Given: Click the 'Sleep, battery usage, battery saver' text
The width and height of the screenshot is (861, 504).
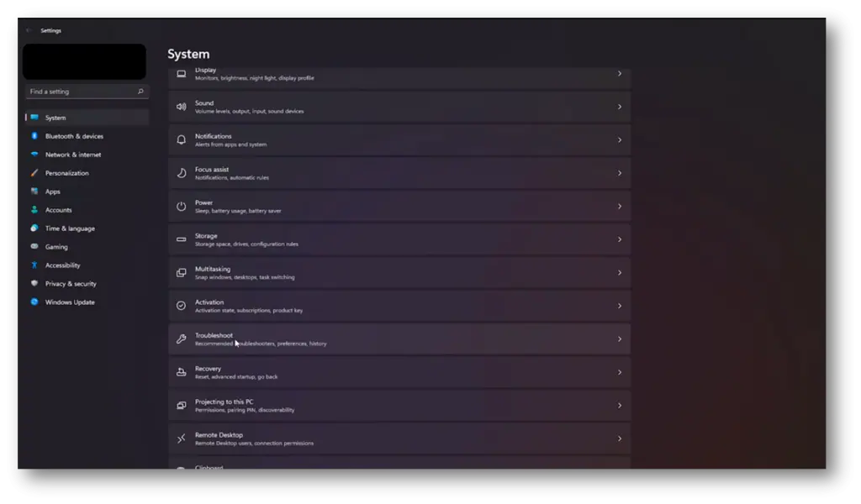Looking at the screenshot, I should click(238, 211).
